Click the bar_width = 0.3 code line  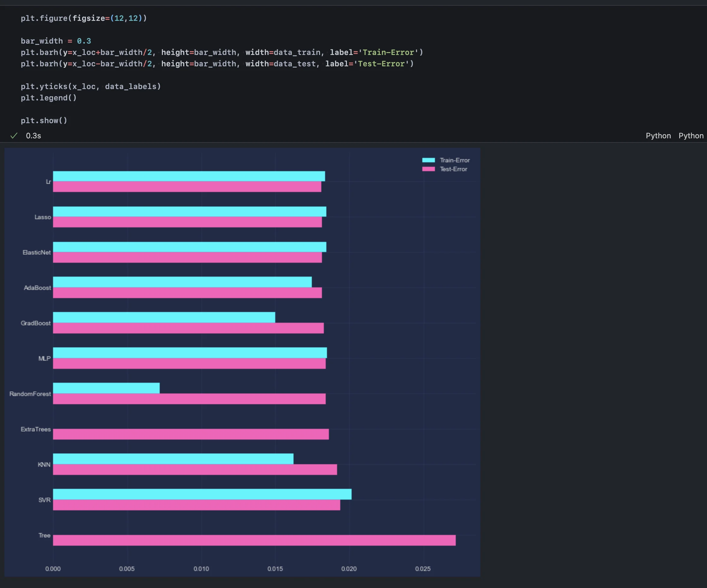[x=56, y=41]
